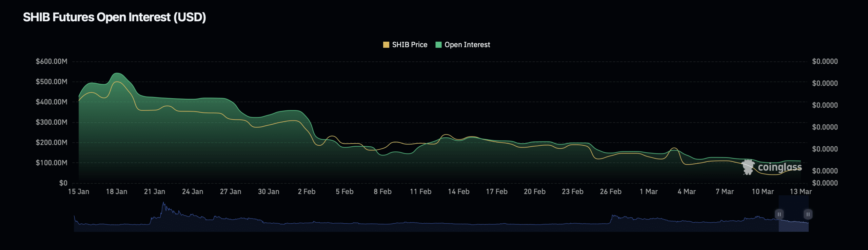
Task: Click the $300.00M axis label
Action: (52, 122)
